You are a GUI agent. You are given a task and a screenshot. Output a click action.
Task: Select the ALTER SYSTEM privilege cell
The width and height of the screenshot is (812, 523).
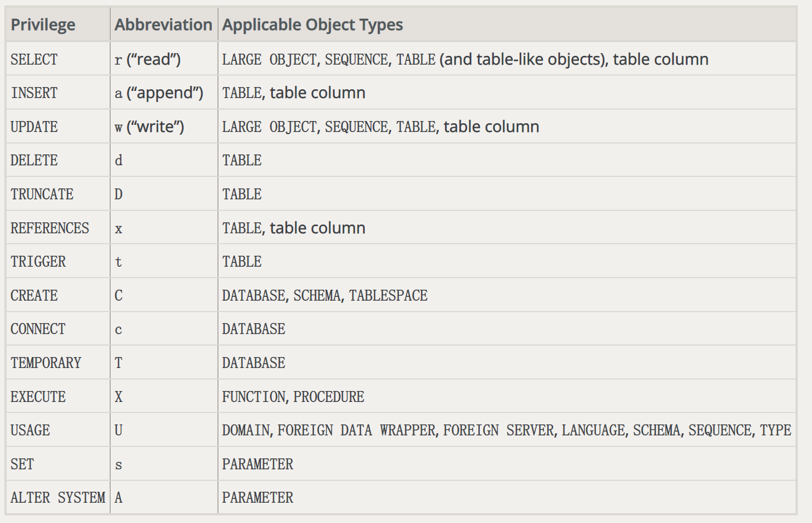pyautogui.click(x=58, y=498)
